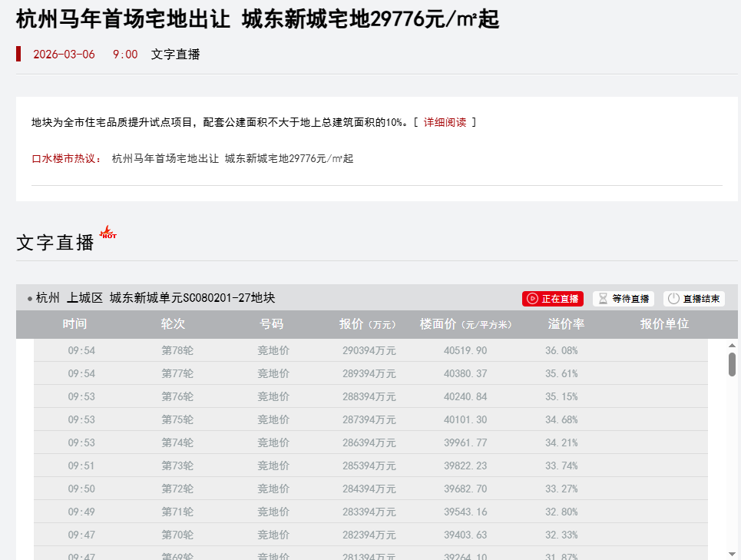
Task: Click the red HOT flame icon
Action: click(108, 232)
